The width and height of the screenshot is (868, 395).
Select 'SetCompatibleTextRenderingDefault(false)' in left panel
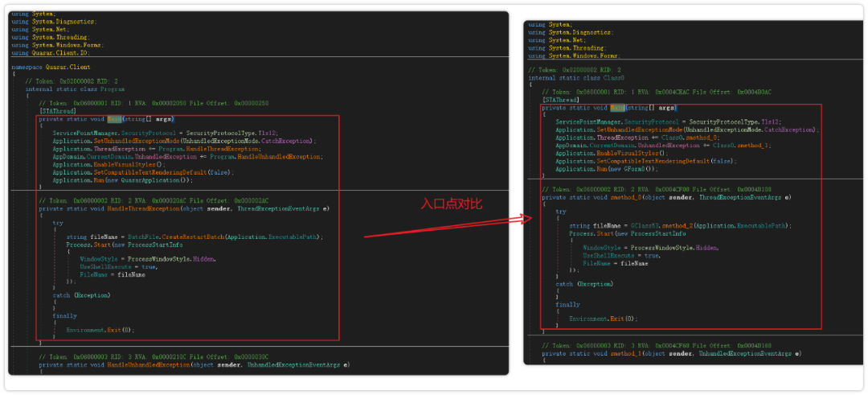[x=143, y=172]
